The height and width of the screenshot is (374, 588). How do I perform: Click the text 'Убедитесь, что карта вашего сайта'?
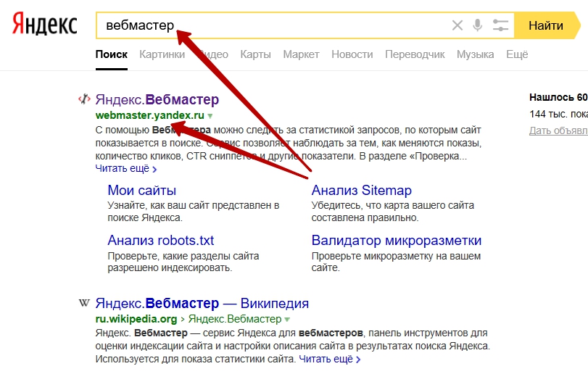point(393,205)
